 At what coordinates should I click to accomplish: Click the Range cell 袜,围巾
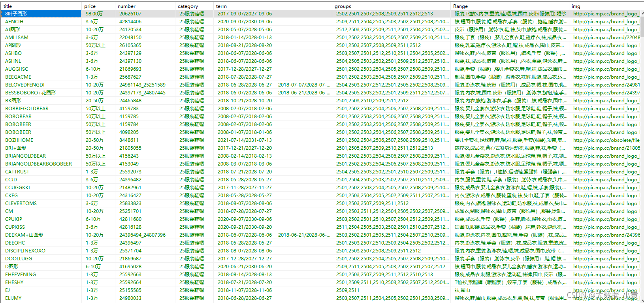click(x=510, y=290)
